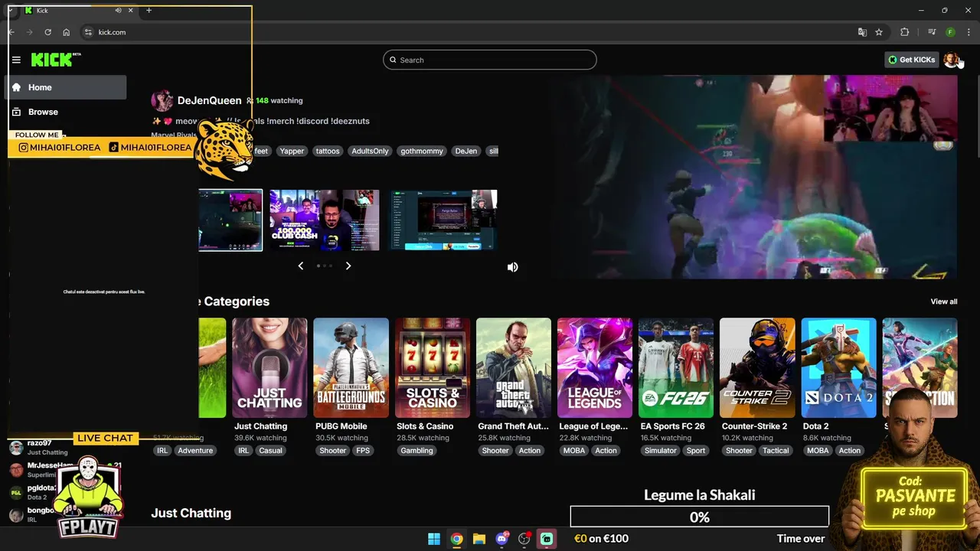This screenshot has width=980, height=551.
Task: Select the FPS tag
Action: [363, 451]
